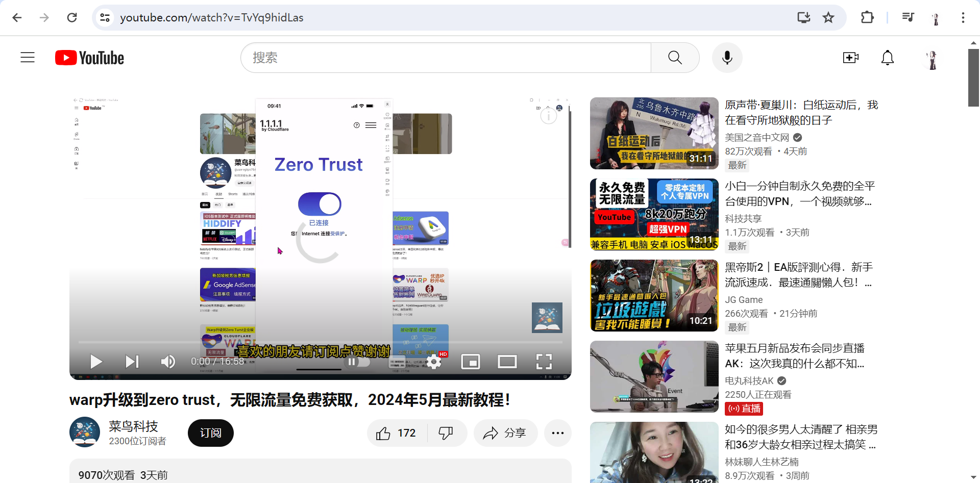Viewport: 980px width, 483px height.
Task: Mute the video with the volume icon
Action: tap(167, 362)
